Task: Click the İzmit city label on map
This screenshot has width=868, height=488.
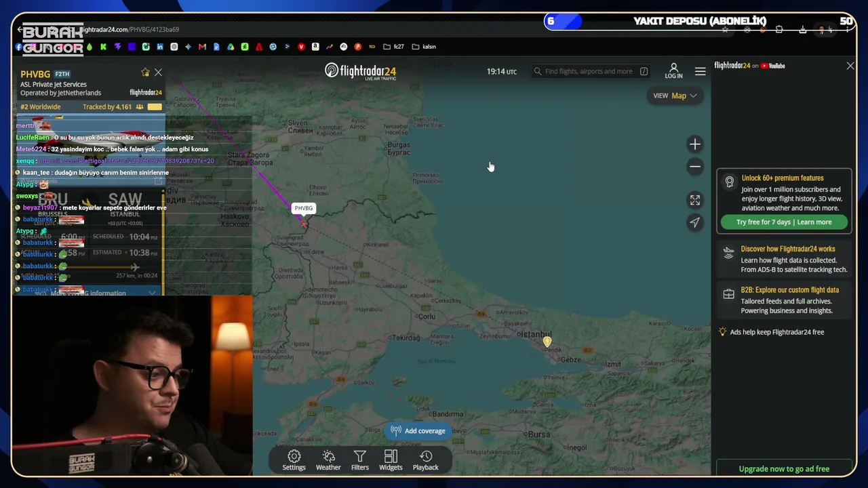Action: point(613,365)
